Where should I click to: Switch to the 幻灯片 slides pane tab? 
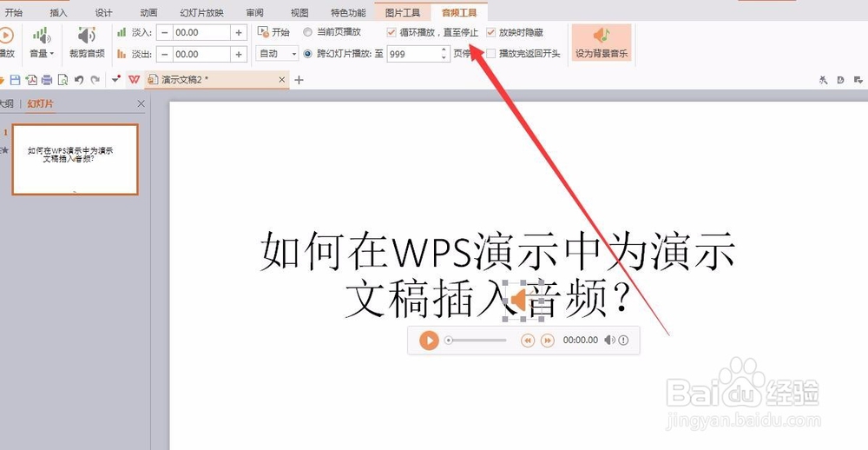pyautogui.click(x=41, y=103)
